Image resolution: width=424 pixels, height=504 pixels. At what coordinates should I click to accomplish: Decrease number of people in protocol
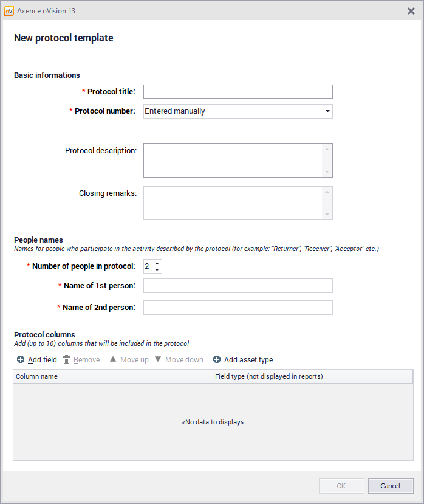pos(157,270)
